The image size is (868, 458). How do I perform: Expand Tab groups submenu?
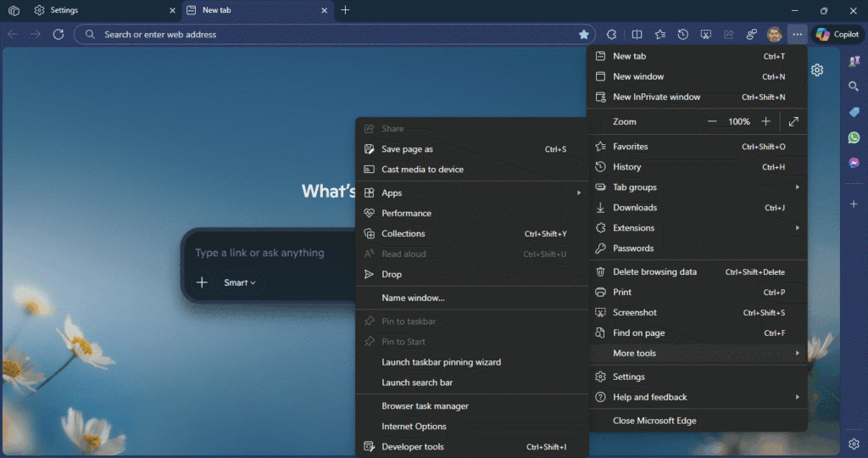click(x=698, y=187)
